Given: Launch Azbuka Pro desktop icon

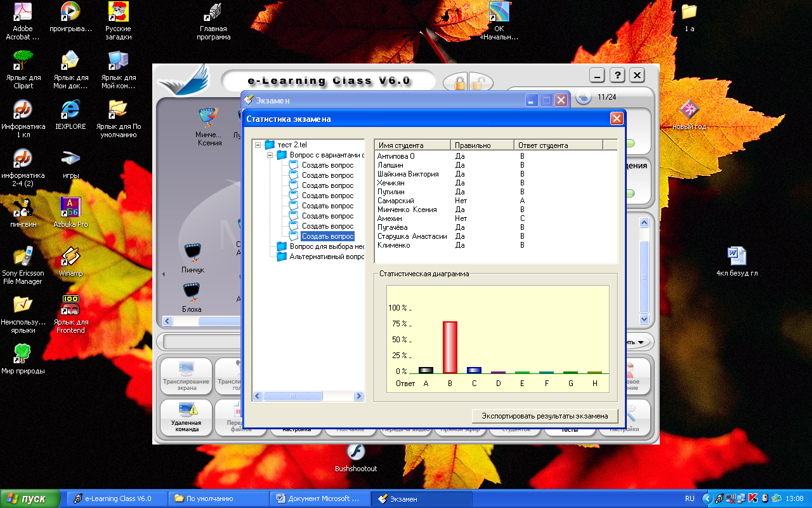Looking at the screenshot, I should tap(70, 213).
